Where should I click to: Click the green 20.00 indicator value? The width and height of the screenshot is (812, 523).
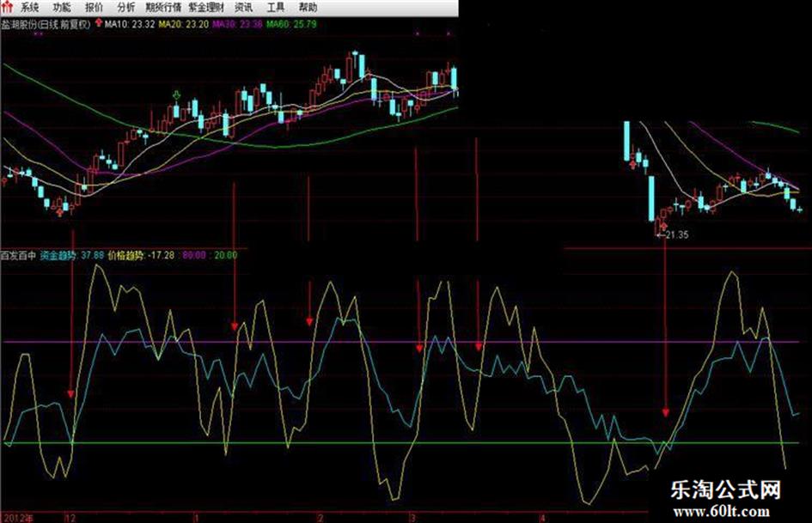point(226,255)
